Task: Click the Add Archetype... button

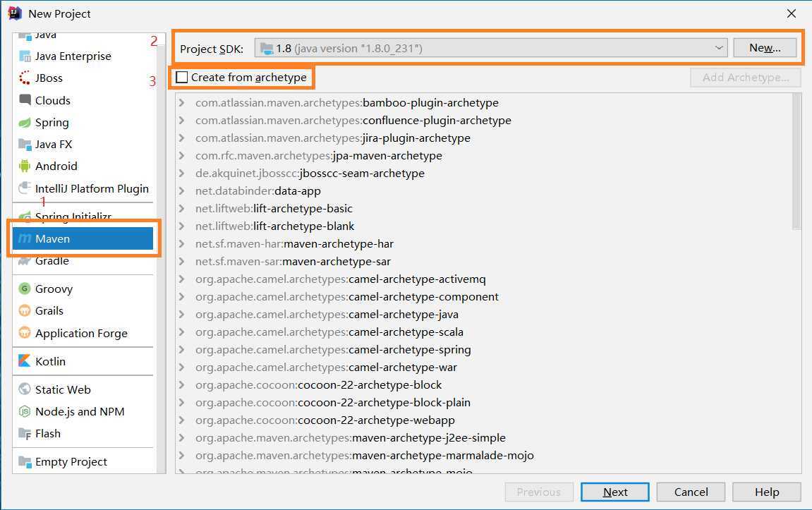Action: (746, 78)
